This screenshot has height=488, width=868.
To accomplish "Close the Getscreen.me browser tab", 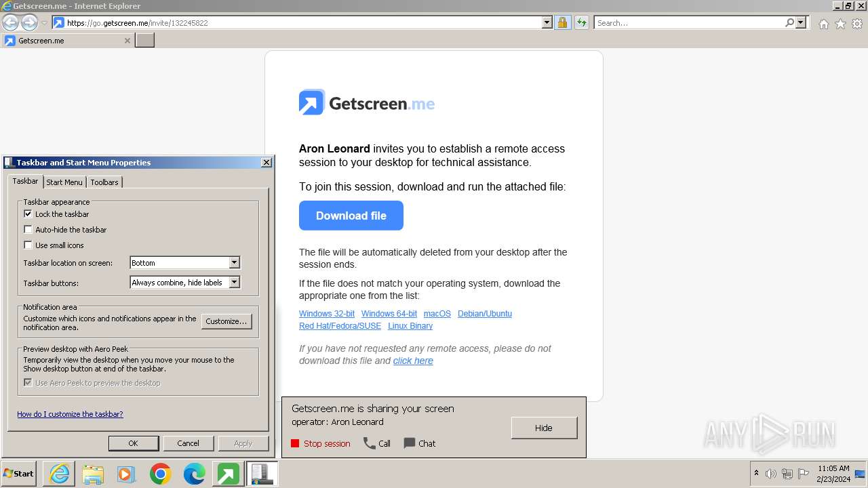I will [x=127, y=41].
